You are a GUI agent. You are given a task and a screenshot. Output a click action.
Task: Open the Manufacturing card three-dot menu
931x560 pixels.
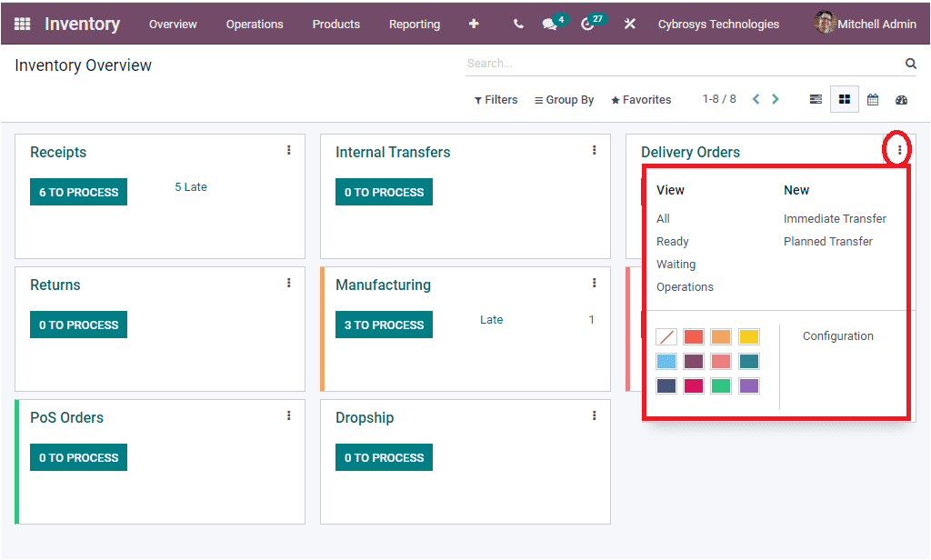tap(594, 283)
